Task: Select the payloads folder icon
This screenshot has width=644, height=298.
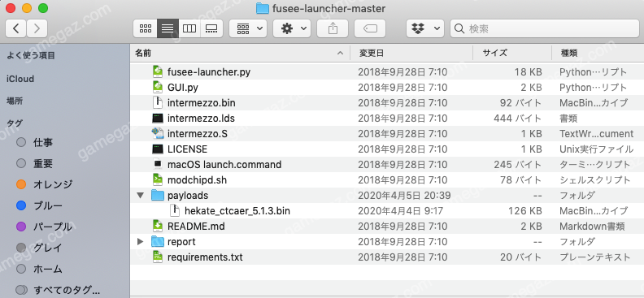Action: pyautogui.click(x=158, y=195)
